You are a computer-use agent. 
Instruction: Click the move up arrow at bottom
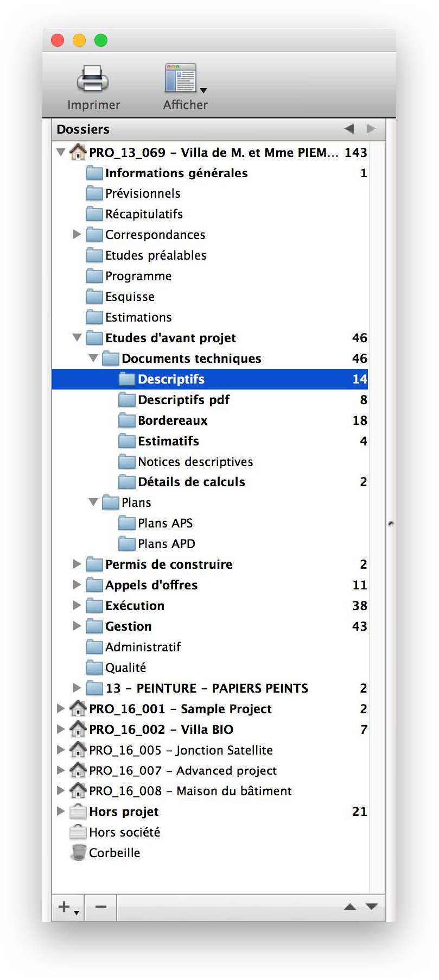coord(350,906)
